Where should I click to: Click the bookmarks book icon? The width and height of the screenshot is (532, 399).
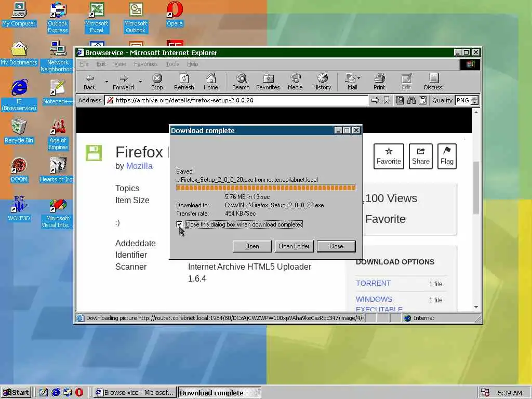tap(400, 100)
